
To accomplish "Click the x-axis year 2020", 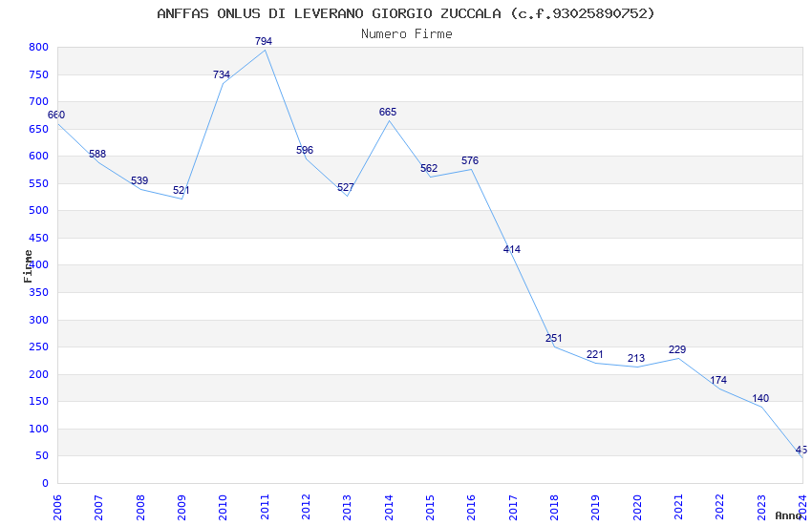I will pyautogui.click(x=637, y=507).
